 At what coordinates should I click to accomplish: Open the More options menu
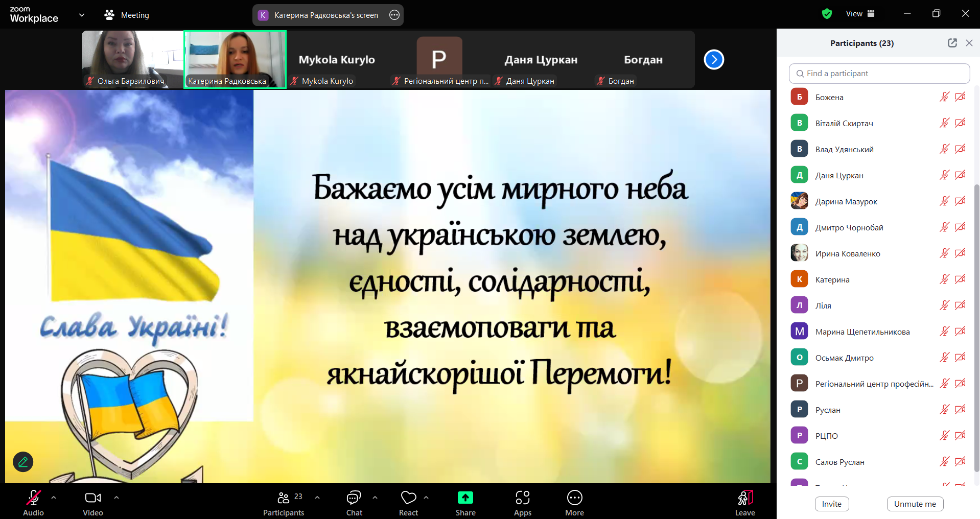click(574, 503)
